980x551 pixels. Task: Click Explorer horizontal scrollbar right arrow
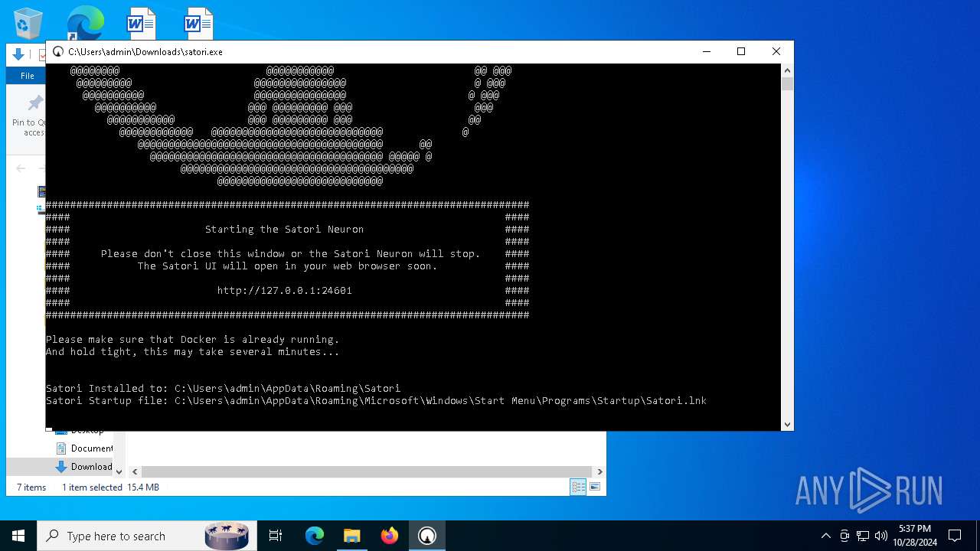click(599, 471)
